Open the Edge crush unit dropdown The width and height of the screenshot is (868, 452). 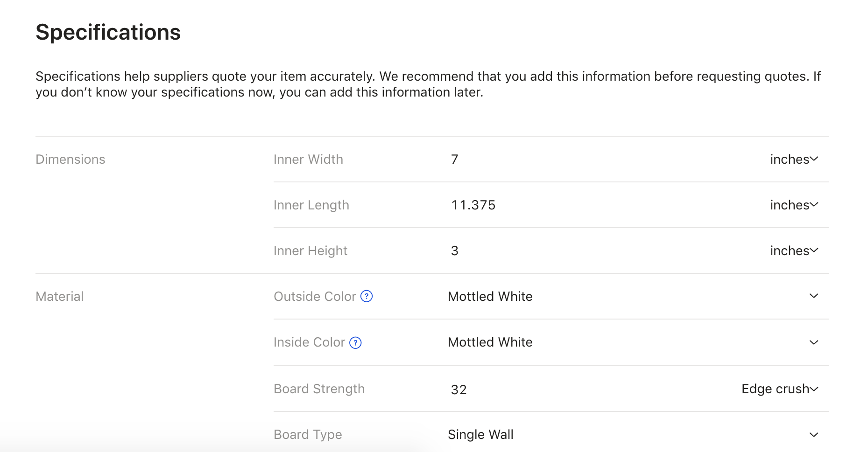click(x=780, y=389)
